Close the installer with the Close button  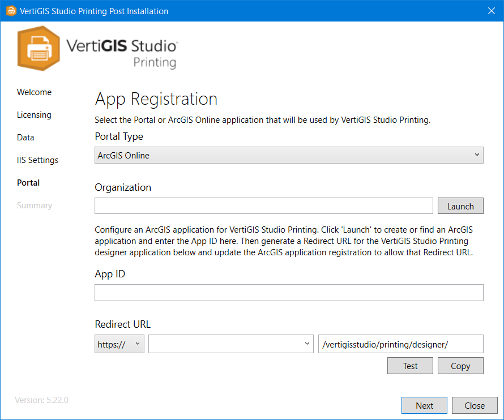(475, 405)
